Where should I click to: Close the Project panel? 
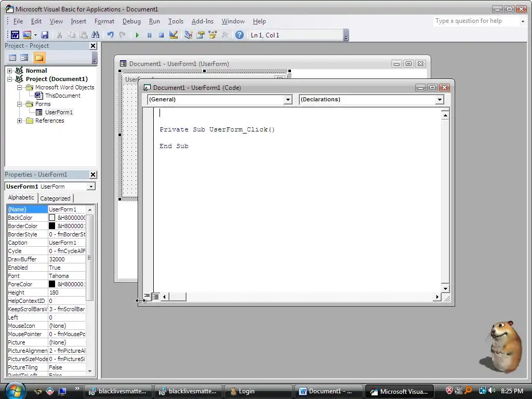(93, 46)
